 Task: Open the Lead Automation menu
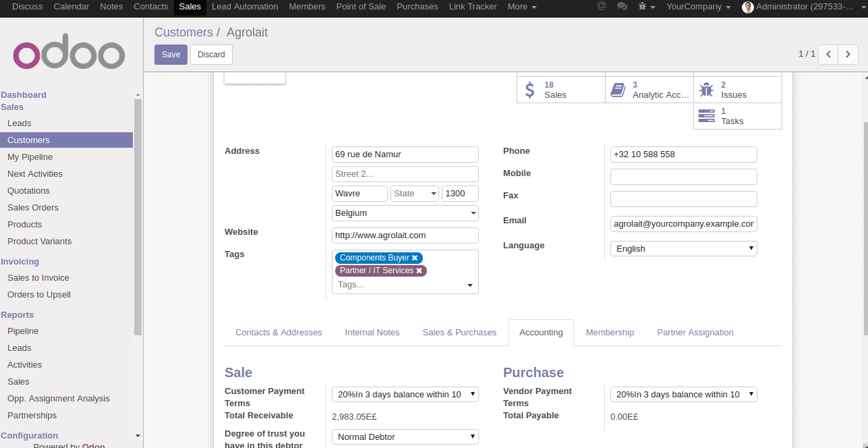(x=245, y=7)
